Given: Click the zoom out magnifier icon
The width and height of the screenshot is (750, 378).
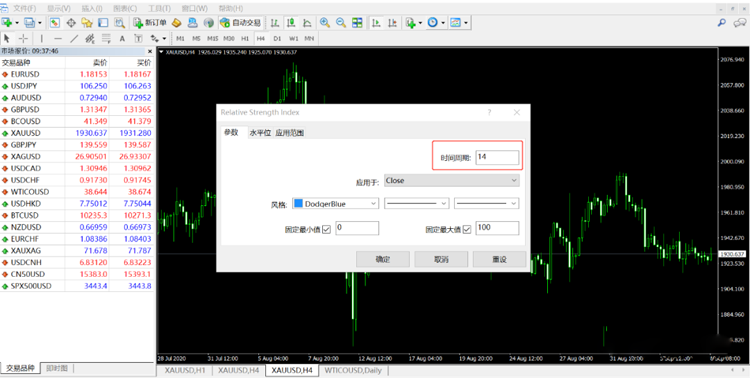Looking at the screenshot, I should pyautogui.click(x=341, y=22).
